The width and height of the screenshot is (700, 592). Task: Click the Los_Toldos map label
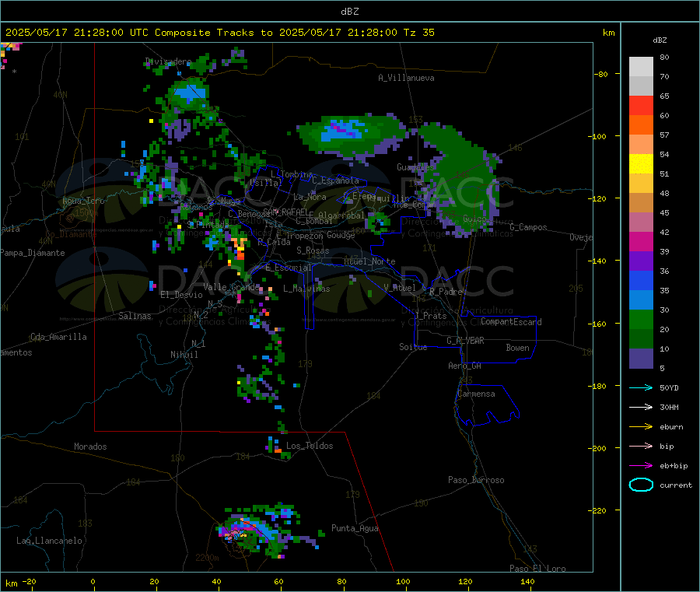[x=310, y=446]
